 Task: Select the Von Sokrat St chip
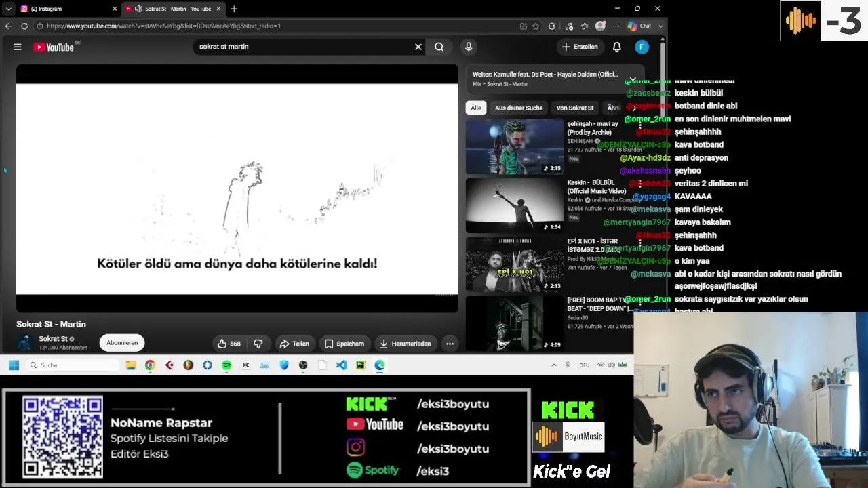[x=575, y=108]
